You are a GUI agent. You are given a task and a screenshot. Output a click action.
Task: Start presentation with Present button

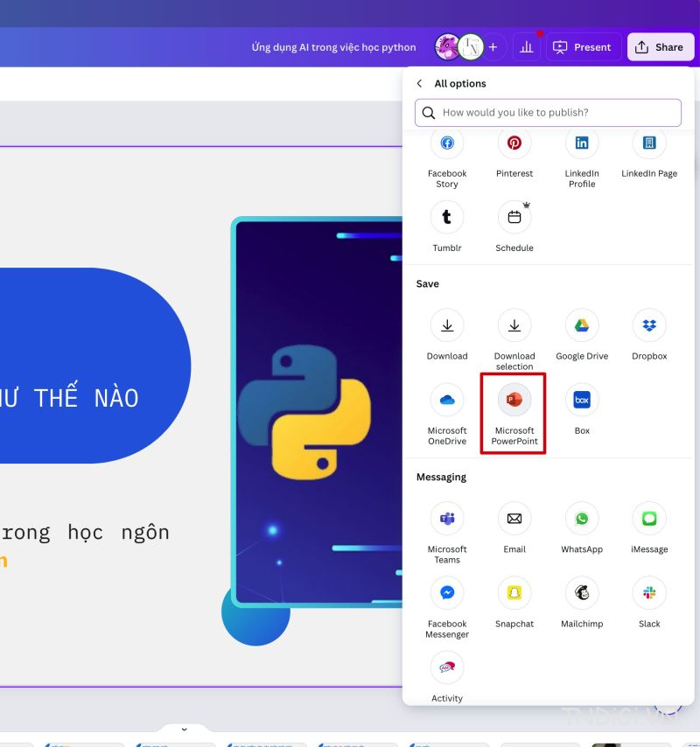(583, 46)
